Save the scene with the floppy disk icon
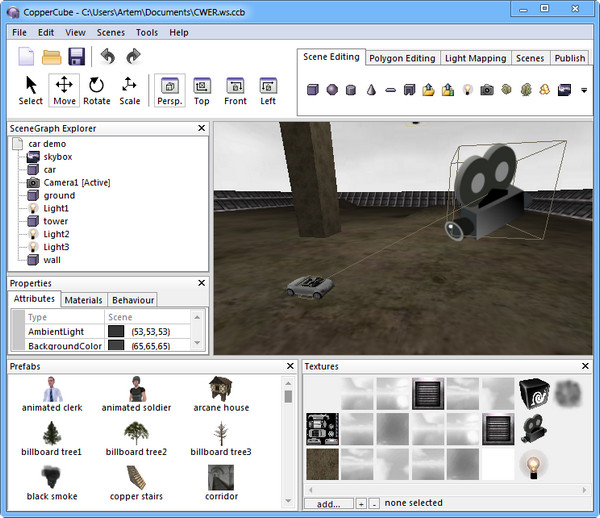 coord(77,57)
